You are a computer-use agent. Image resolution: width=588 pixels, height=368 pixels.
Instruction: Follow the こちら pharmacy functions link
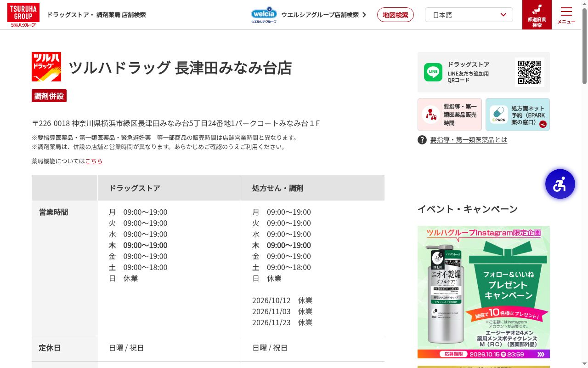(94, 161)
